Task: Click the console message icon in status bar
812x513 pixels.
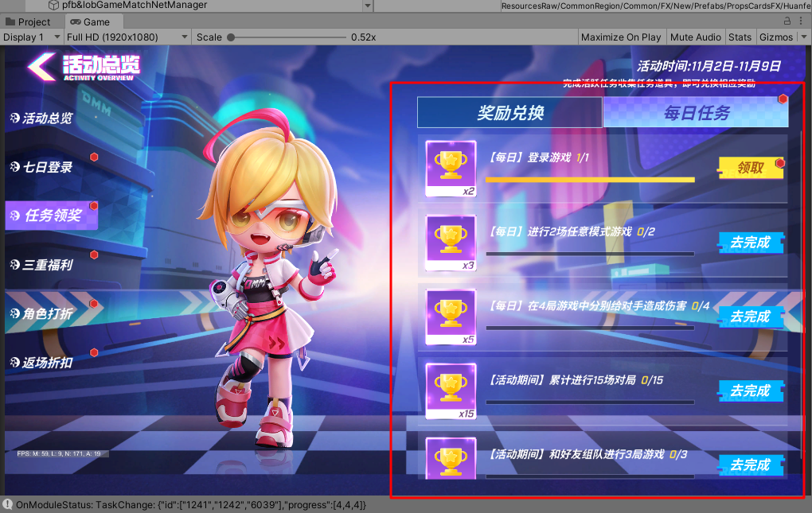Action: tap(8, 505)
